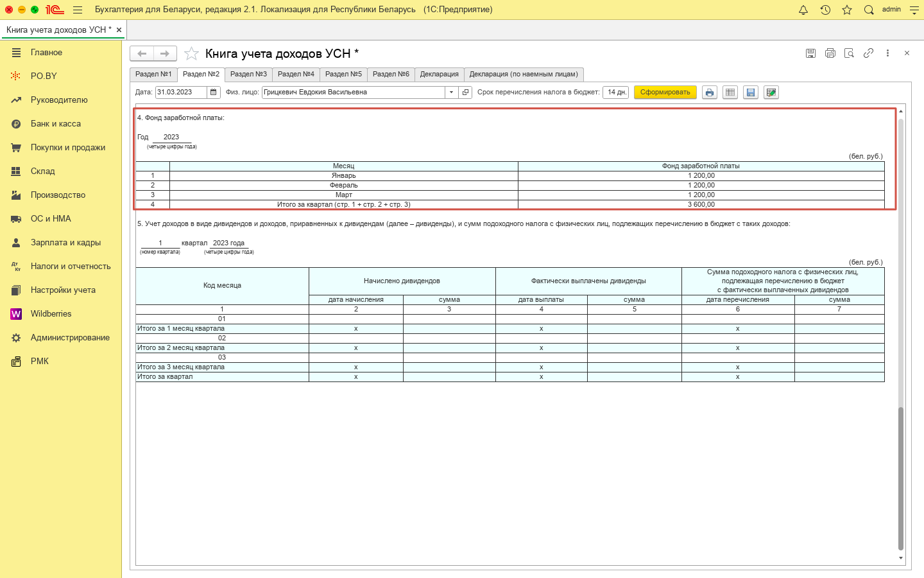Screen dimensions: 924x578
Task: Select Налоги и отчетность in the sidebar
Action: pyautogui.click(x=71, y=267)
